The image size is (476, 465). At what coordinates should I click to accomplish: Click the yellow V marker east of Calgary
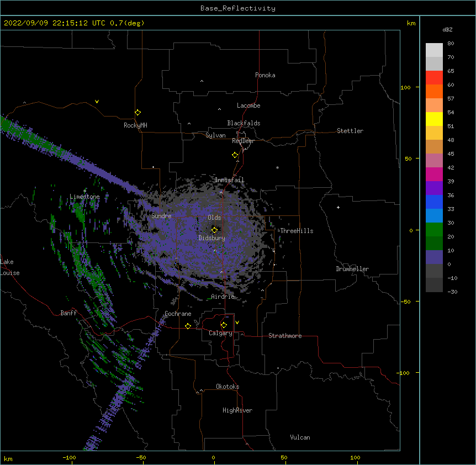pyautogui.click(x=237, y=323)
